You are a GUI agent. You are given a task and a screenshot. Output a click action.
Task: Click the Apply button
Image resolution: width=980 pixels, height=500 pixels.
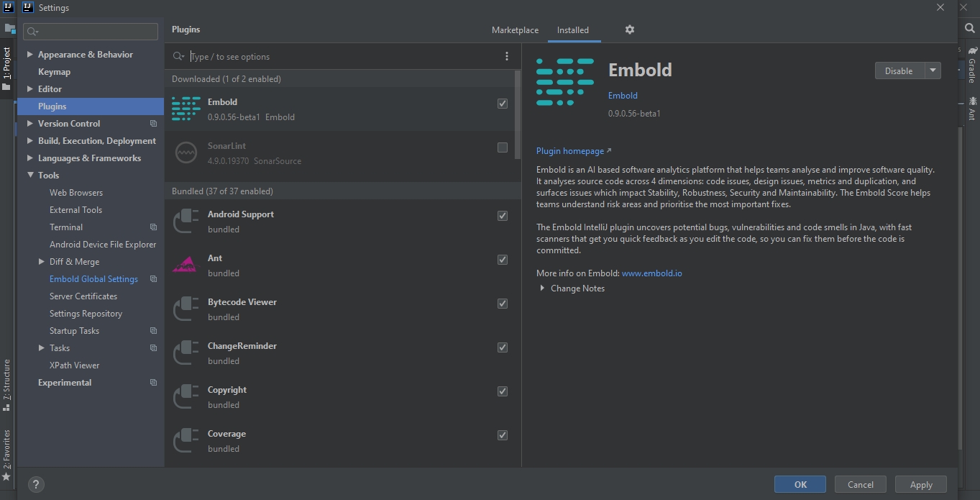[x=921, y=484]
